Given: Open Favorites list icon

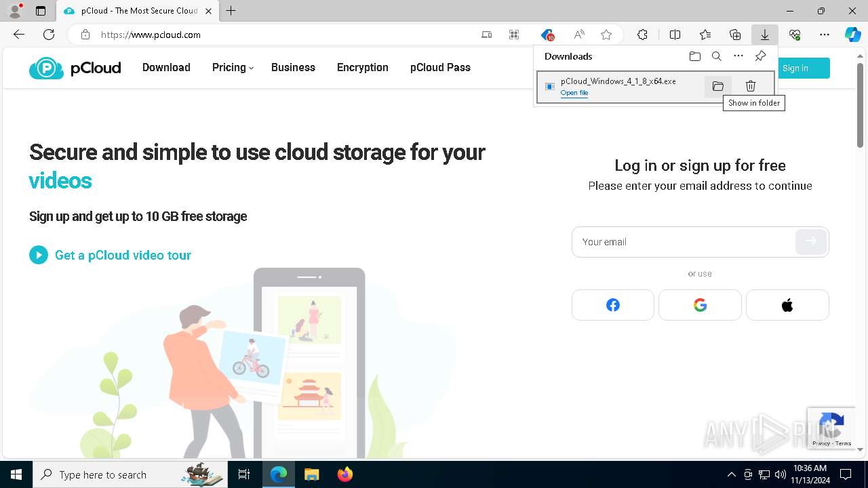Looking at the screenshot, I should pyautogui.click(x=705, y=35).
